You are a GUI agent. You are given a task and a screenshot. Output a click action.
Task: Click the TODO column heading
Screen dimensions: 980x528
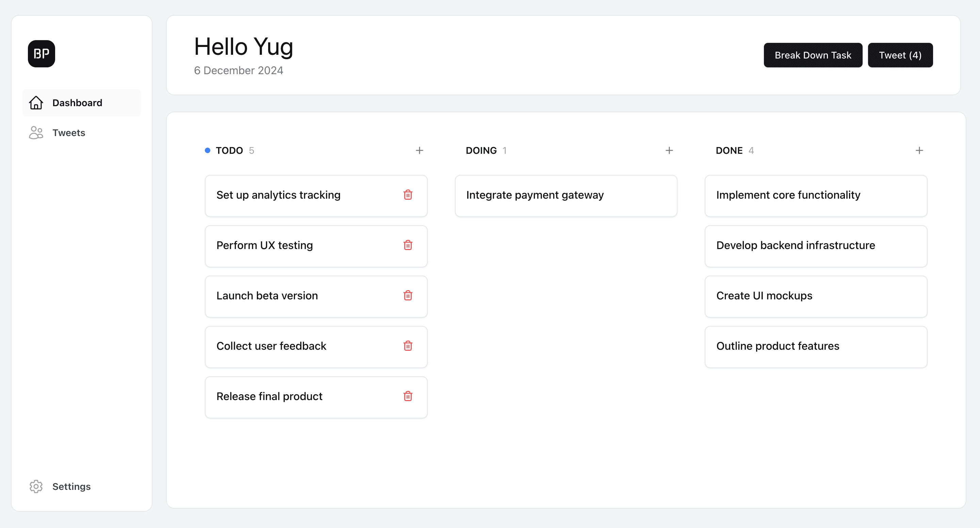(229, 151)
